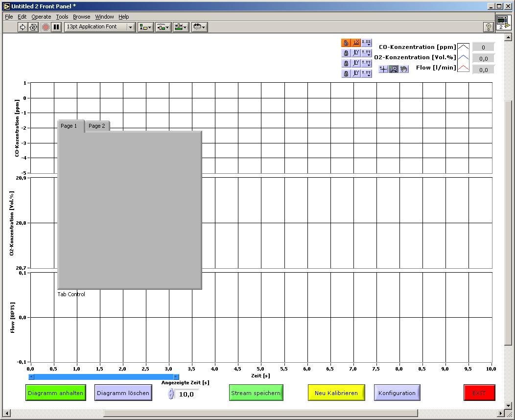
Task: Pause execution with the Pause button
Action: 56,27
